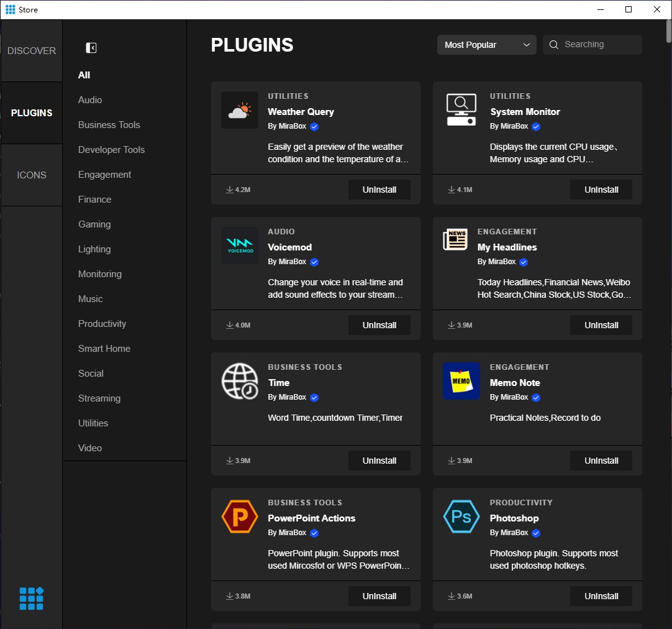Open the My Headlines title

click(507, 247)
